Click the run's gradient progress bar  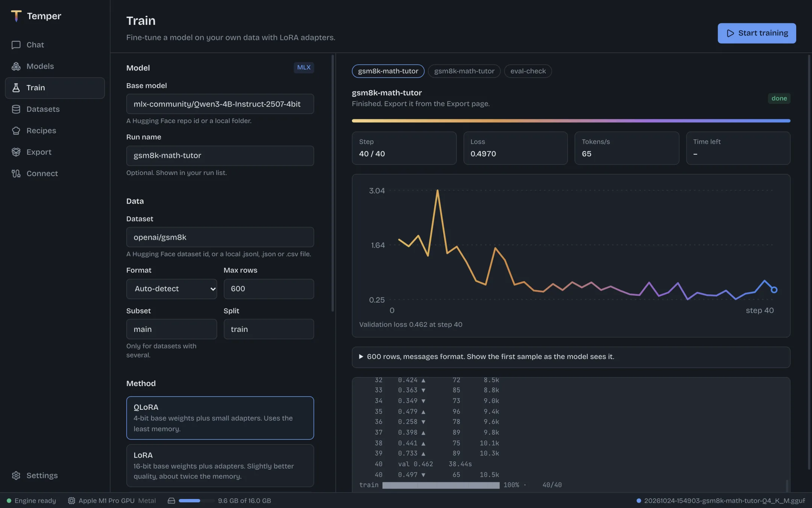pyautogui.click(x=571, y=121)
